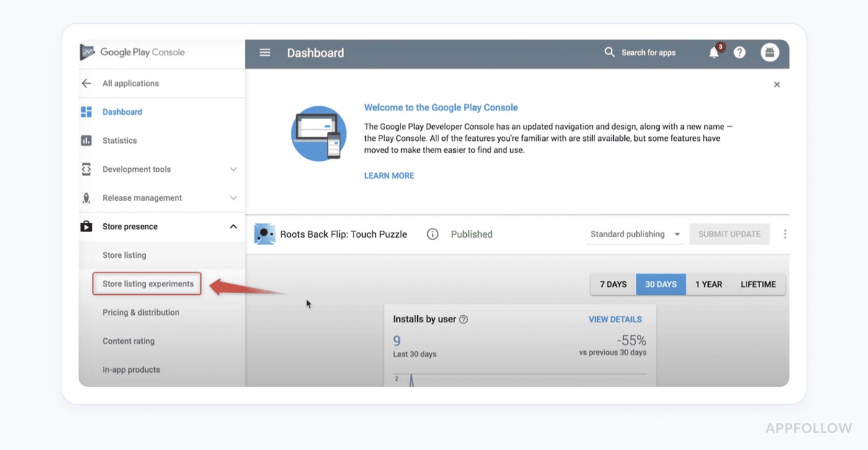868x450 pixels.
Task: Open notifications bell icon
Action: click(x=714, y=53)
